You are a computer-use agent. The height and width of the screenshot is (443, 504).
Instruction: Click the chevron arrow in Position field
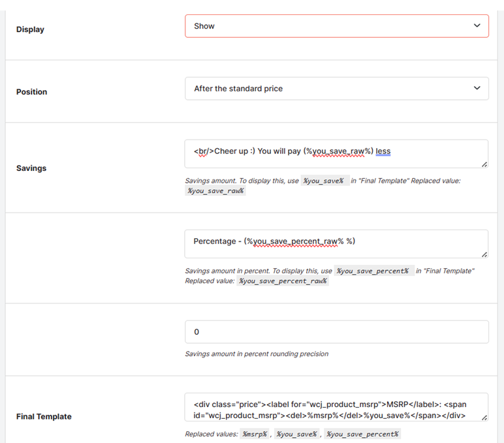pyautogui.click(x=477, y=88)
